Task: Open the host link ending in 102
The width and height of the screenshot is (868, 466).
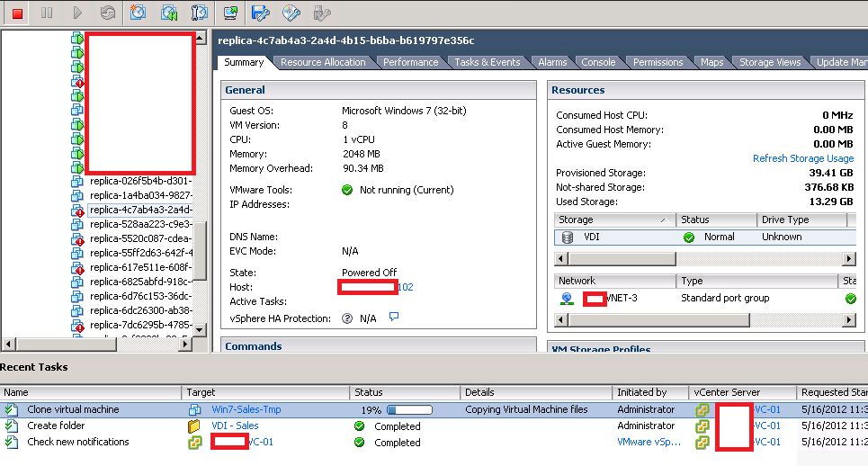Action: (405, 287)
